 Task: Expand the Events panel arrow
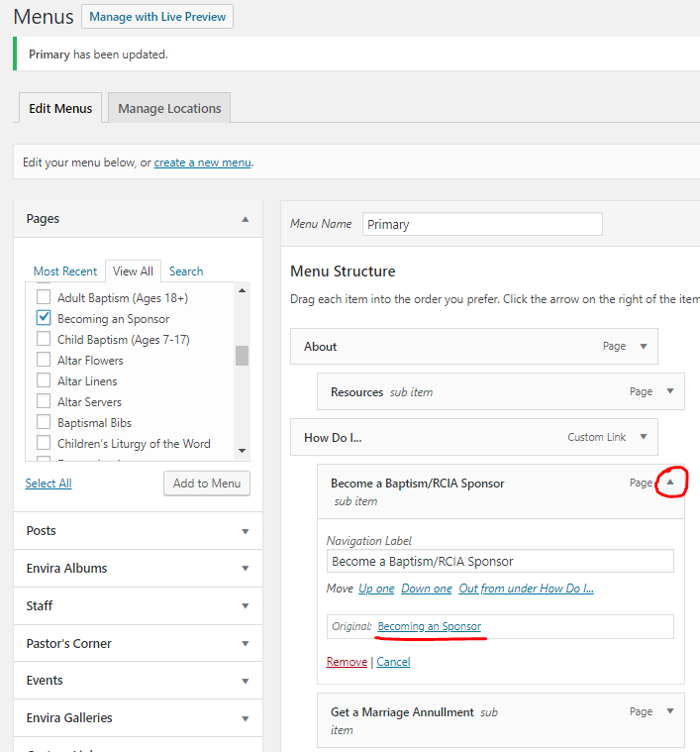pos(245,681)
